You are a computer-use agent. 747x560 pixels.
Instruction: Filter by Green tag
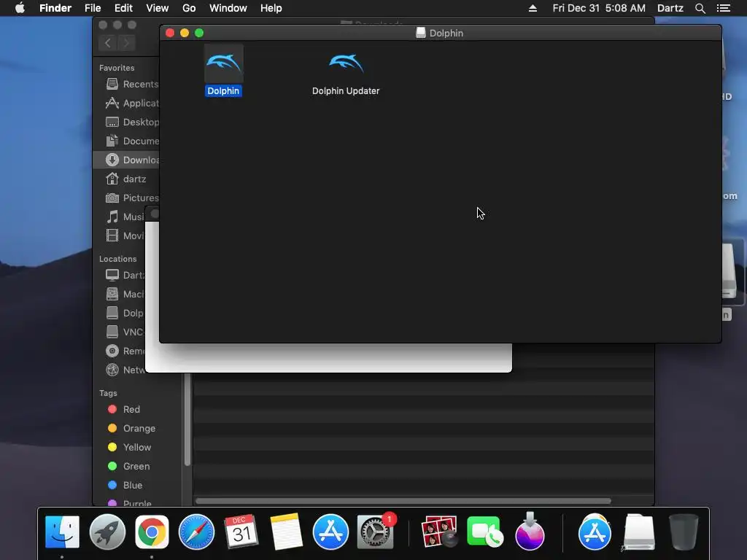pos(128,467)
